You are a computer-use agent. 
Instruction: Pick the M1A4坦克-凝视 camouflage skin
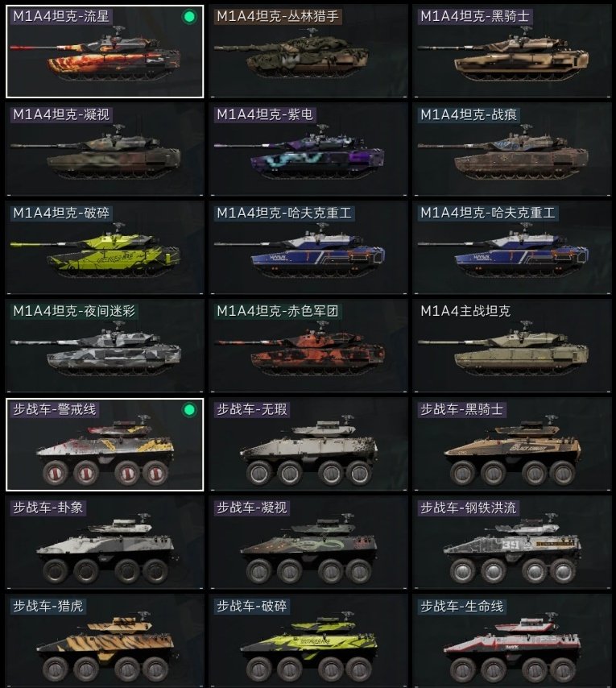click(x=105, y=150)
